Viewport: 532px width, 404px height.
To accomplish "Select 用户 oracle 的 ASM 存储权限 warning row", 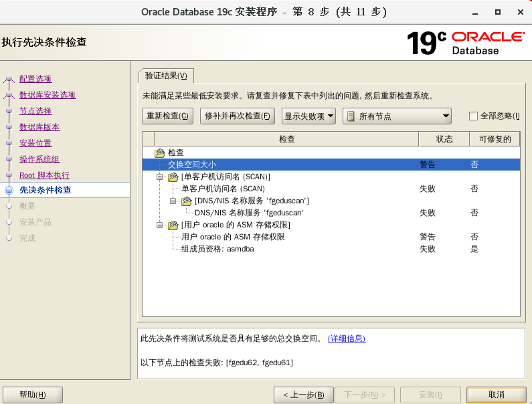I will pyautogui.click(x=331, y=237).
